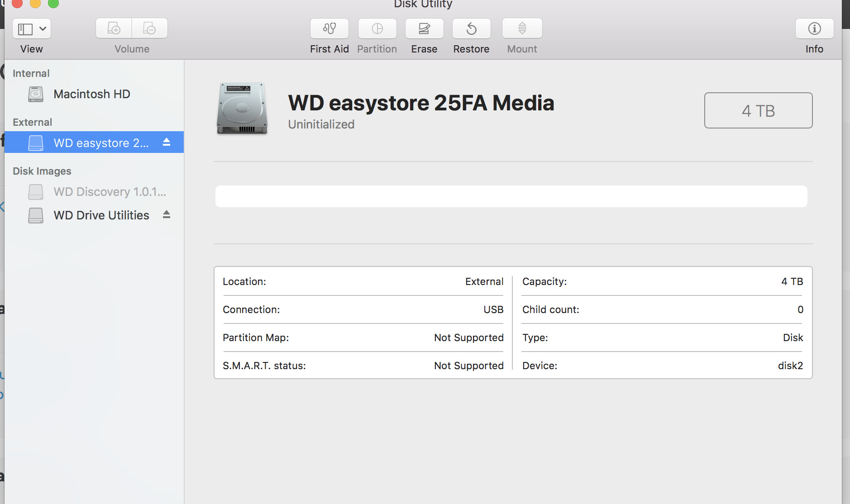Click the Device: field label
Image resolution: width=850 pixels, height=504 pixels.
540,366
